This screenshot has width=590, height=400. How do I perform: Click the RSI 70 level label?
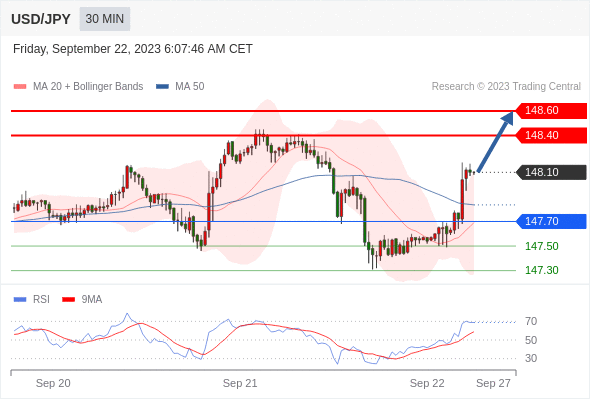531,321
